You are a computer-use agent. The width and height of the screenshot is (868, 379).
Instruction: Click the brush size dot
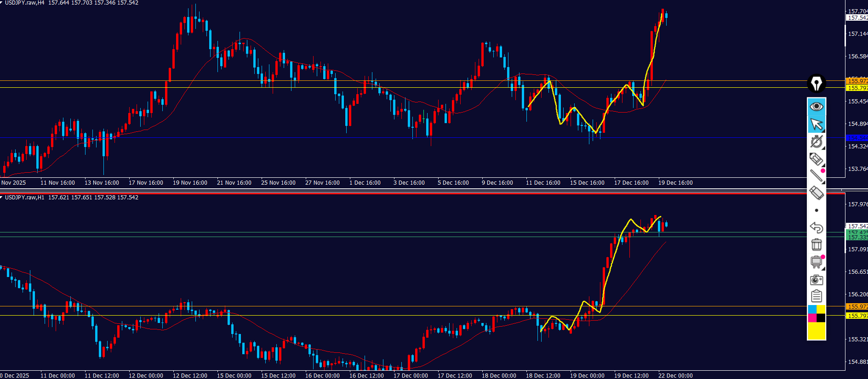[x=817, y=210]
